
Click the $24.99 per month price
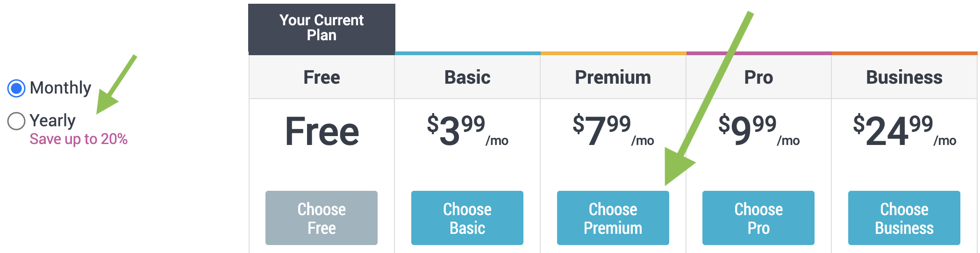tap(904, 130)
